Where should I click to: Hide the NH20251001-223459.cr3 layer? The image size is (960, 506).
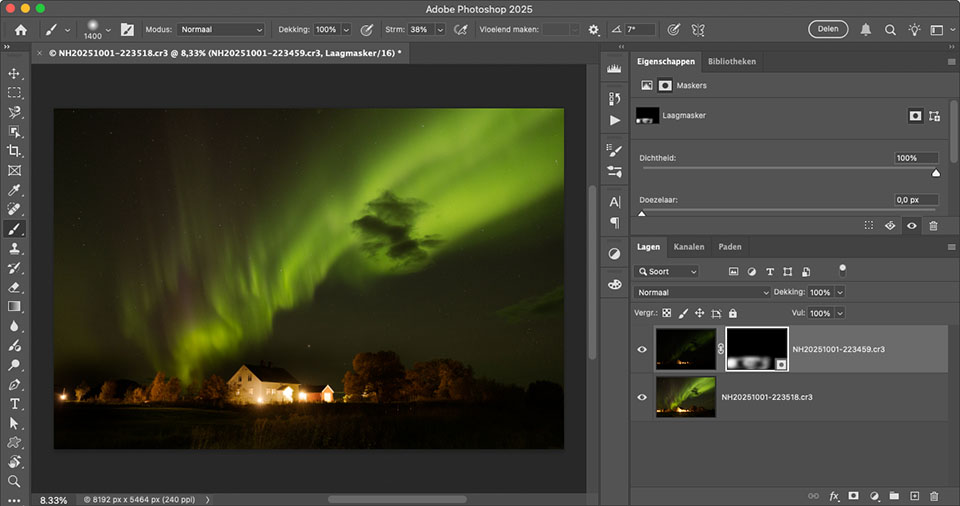click(x=642, y=350)
